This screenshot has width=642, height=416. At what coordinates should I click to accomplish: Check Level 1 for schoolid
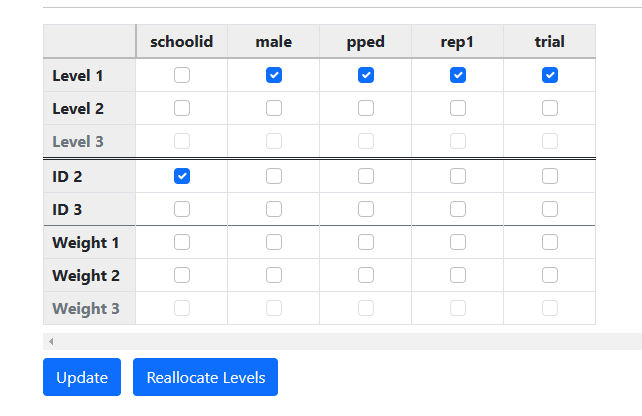pos(182,75)
